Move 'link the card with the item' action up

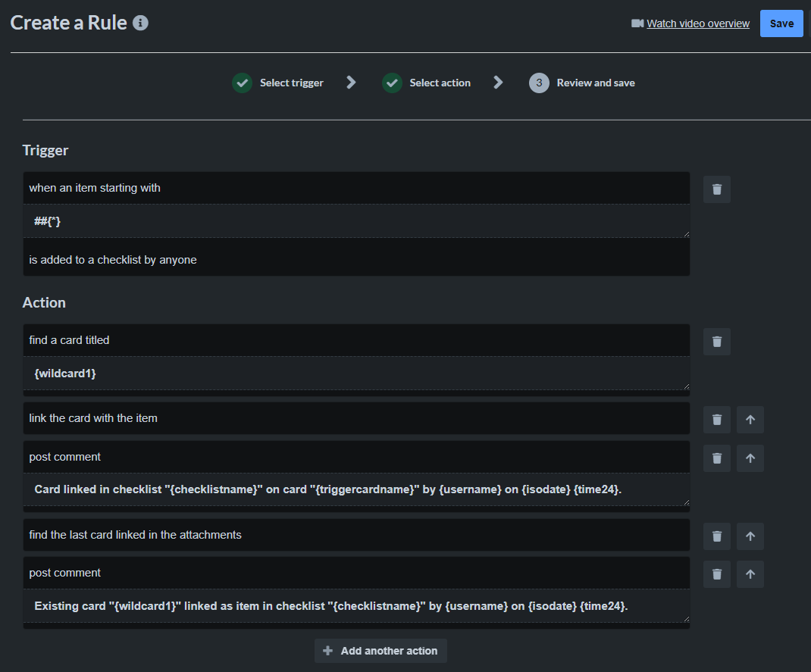pos(750,420)
